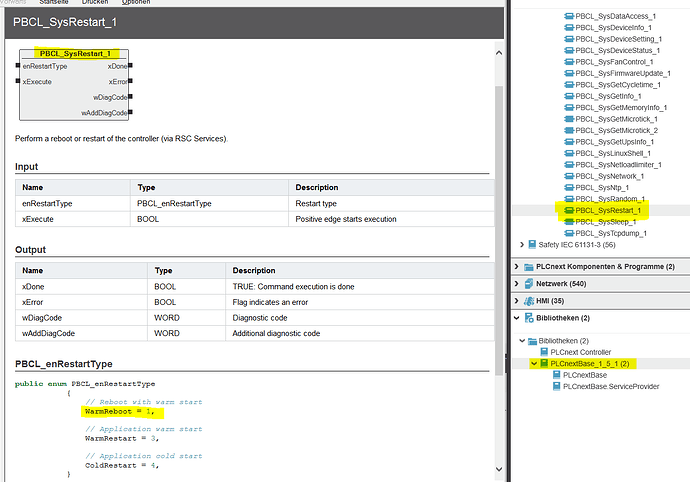Collapse the PLCnextBase_1_5_1 library node

click(x=534, y=364)
